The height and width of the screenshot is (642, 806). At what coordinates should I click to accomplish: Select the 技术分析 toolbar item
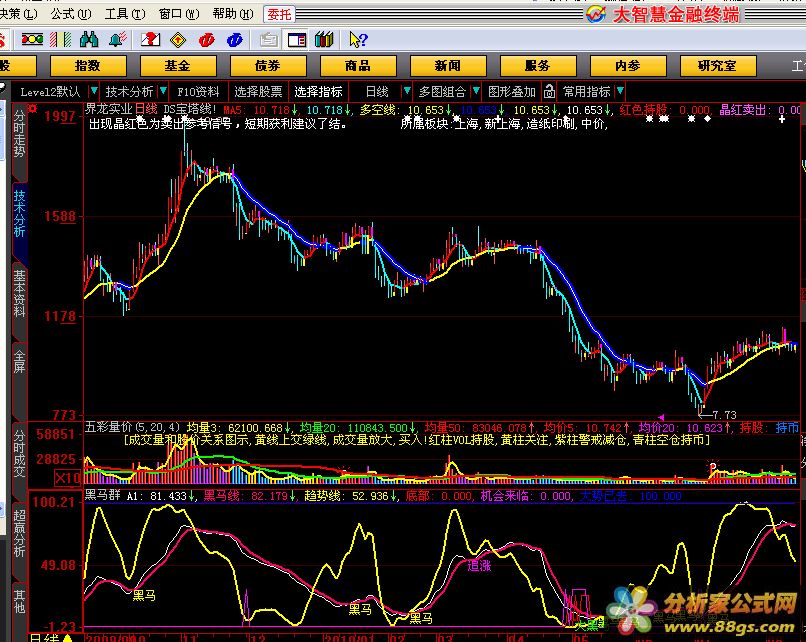[x=129, y=91]
